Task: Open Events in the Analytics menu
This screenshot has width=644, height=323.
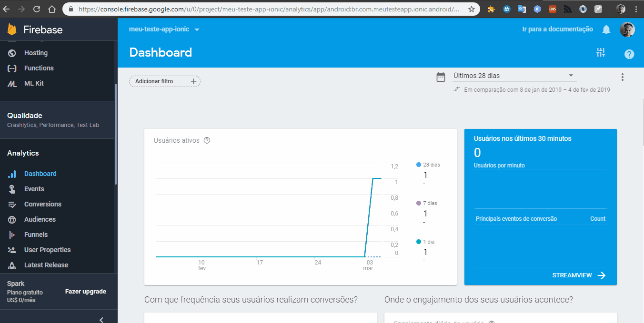Action: click(x=34, y=189)
